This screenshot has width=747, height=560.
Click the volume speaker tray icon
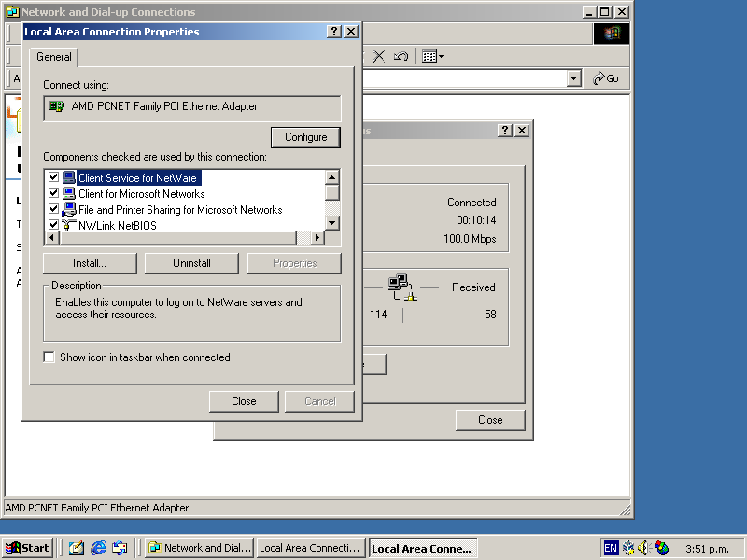tap(644, 548)
